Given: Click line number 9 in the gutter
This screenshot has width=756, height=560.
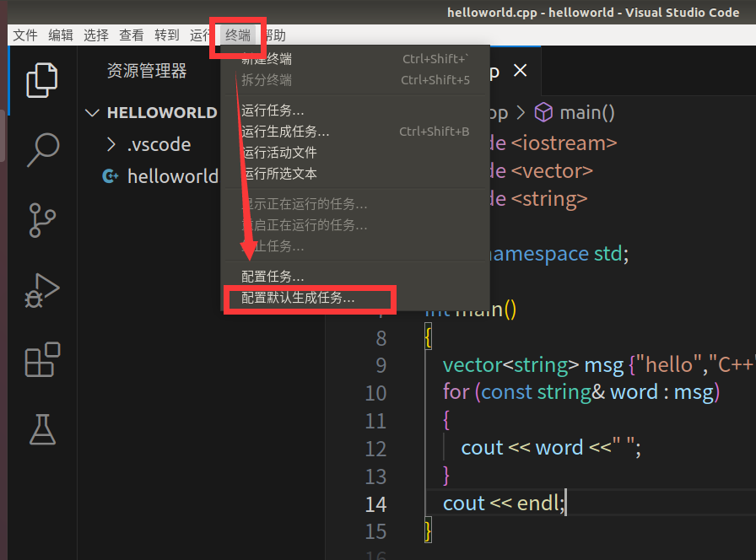Looking at the screenshot, I should [x=381, y=365].
